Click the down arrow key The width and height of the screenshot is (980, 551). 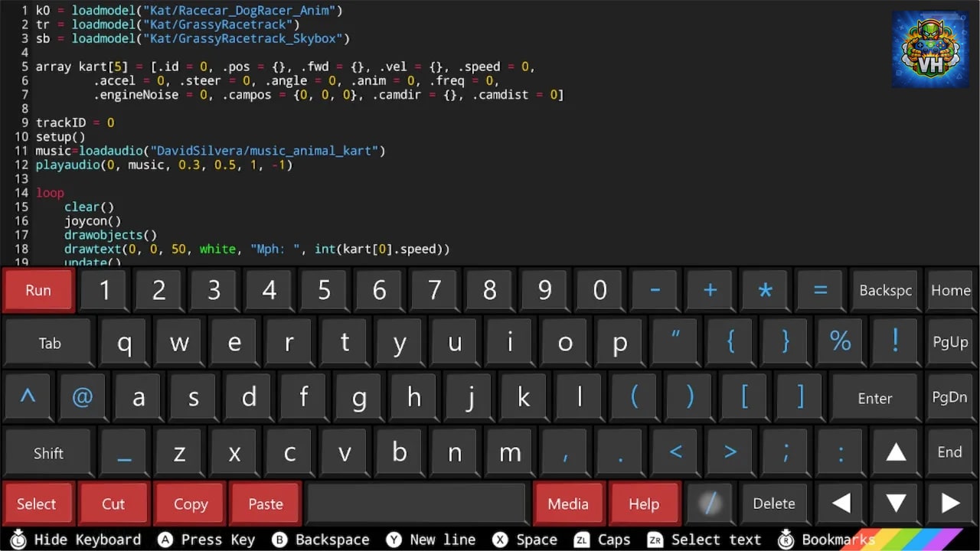[x=896, y=503]
